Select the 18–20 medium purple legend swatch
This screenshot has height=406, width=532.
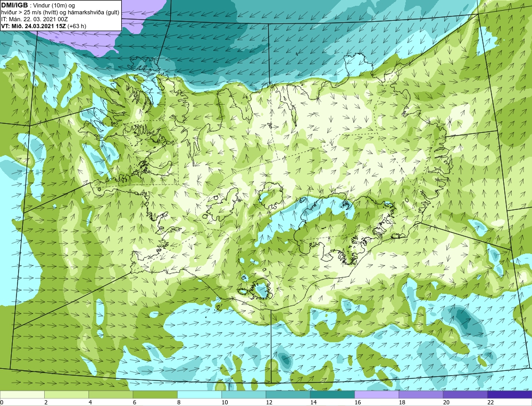(421, 394)
